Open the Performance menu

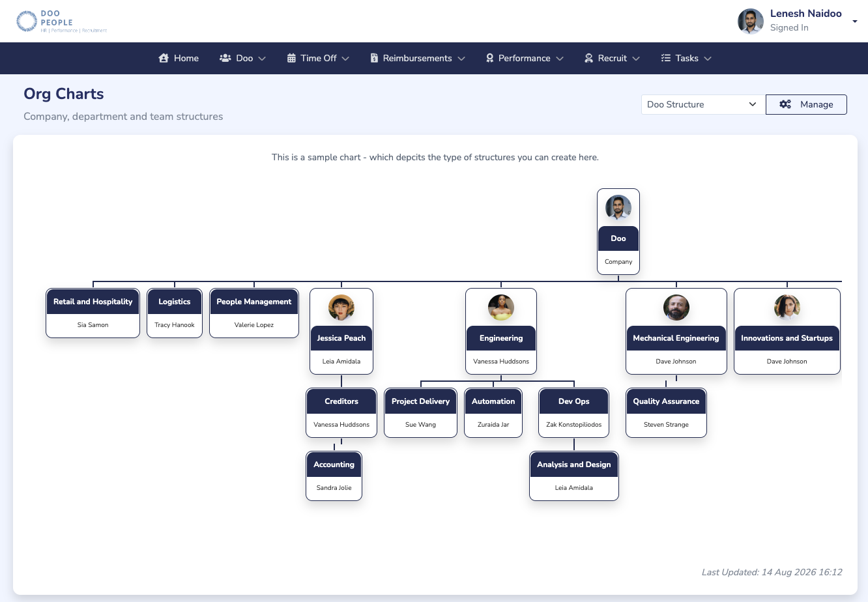pos(525,58)
